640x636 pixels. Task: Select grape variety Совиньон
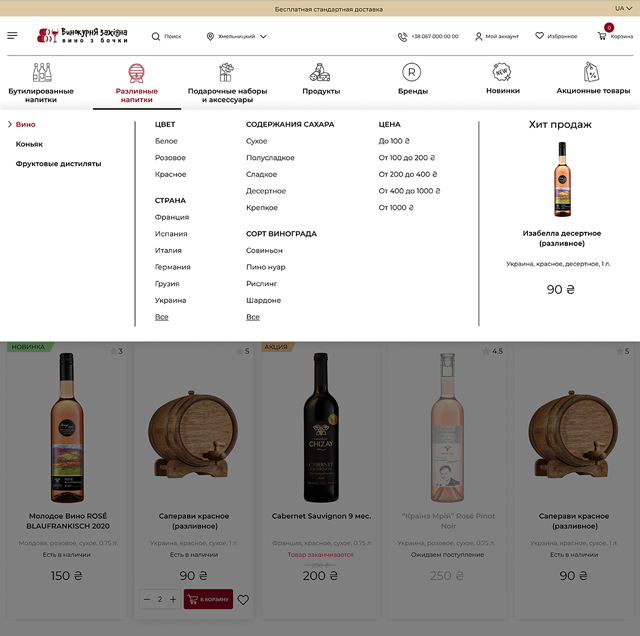(x=264, y=250)
